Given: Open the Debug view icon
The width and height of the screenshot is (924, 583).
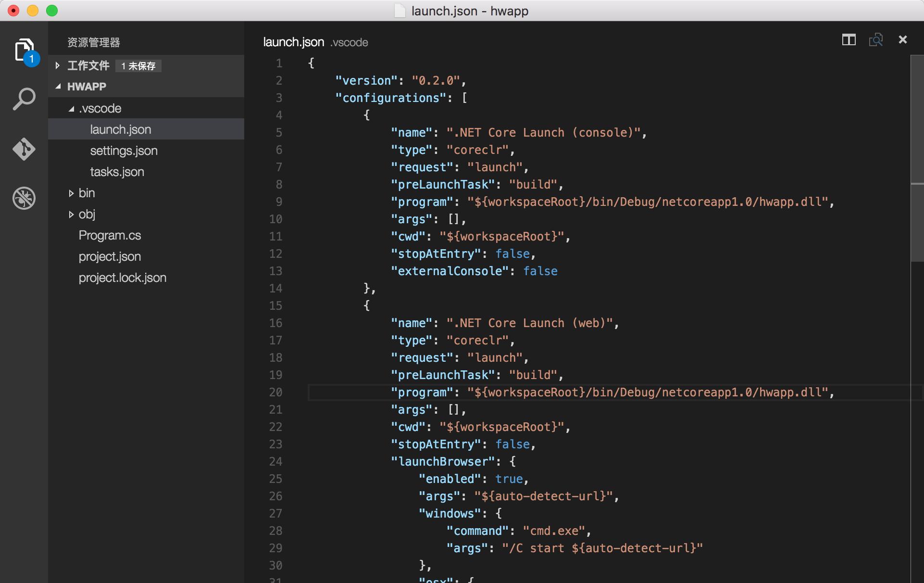Looking at the screenshot, I should [24, 198].
